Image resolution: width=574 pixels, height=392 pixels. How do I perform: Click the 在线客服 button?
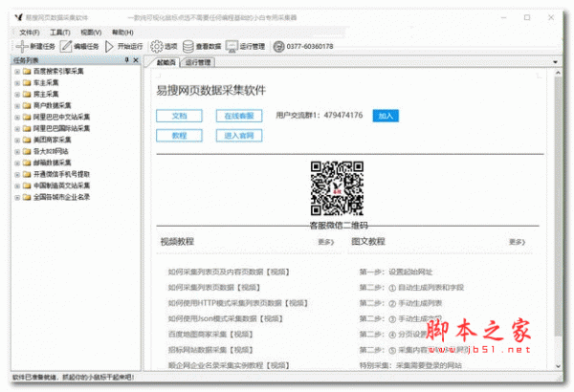[x=239, y=116]
